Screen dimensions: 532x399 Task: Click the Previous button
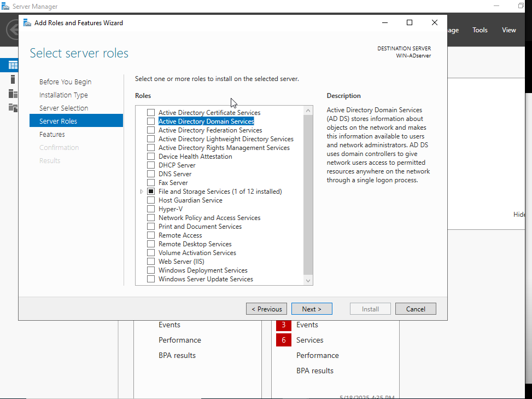[266, 308]
